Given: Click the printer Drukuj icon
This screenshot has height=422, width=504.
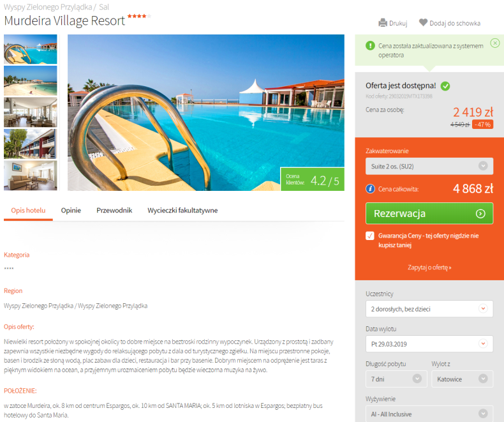Looking at the screenshot, I should pyautogui.click(x=383, y=23).
